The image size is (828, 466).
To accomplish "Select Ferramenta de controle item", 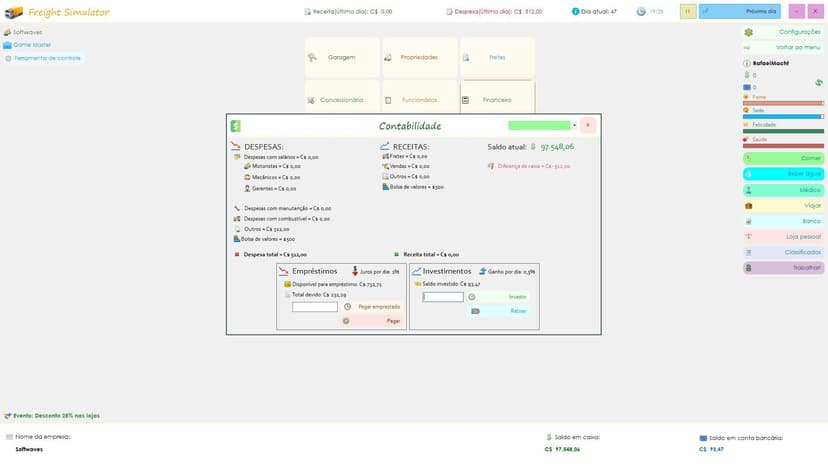I will 48,58.
